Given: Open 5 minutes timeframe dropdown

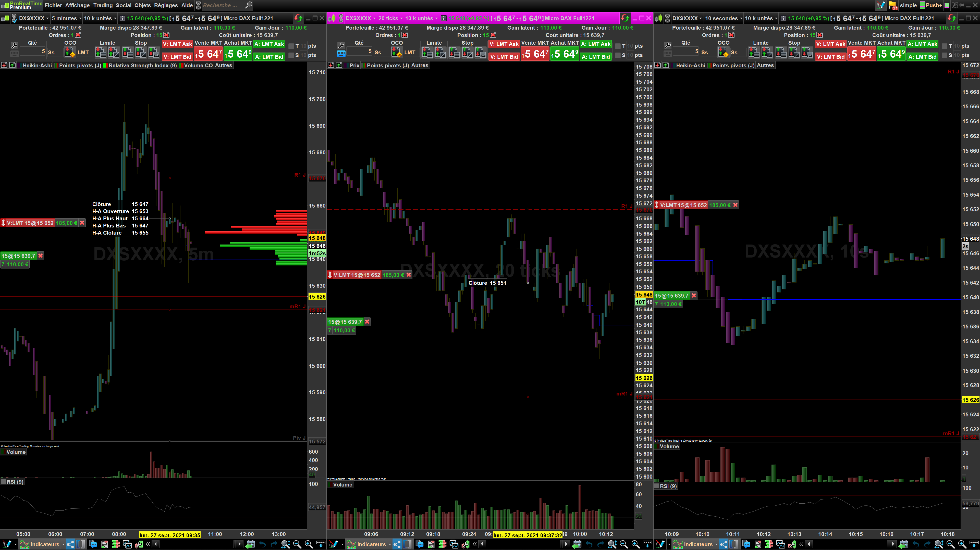Looking at the screenshot, I should point(66,18).
